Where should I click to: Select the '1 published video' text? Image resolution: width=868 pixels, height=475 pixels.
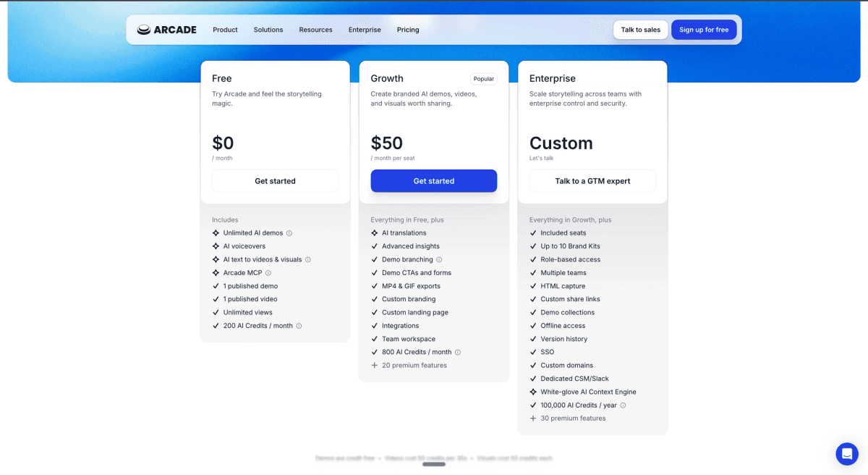(x=250, y=299)
